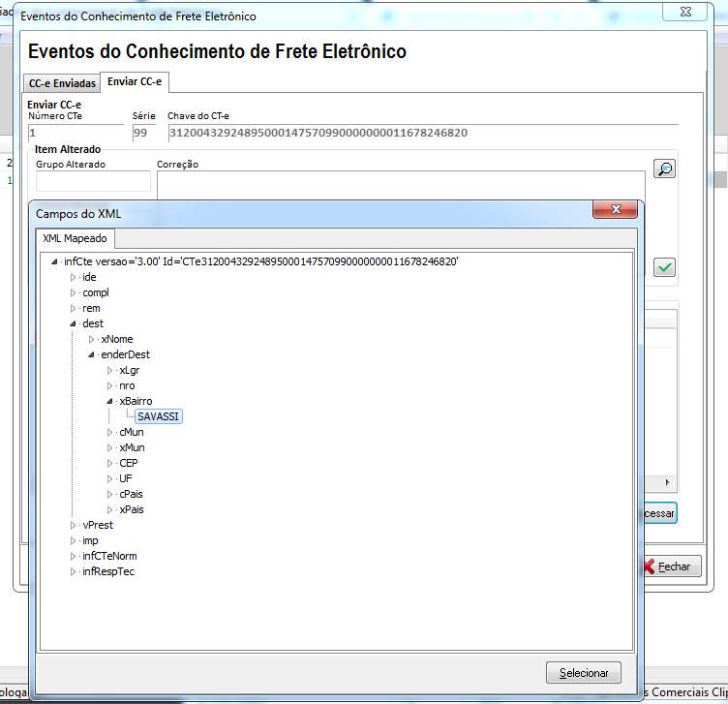Collapse the enderDest node
Image resolution: width=728 pixels, height=704 pixels.
[91, 355]
